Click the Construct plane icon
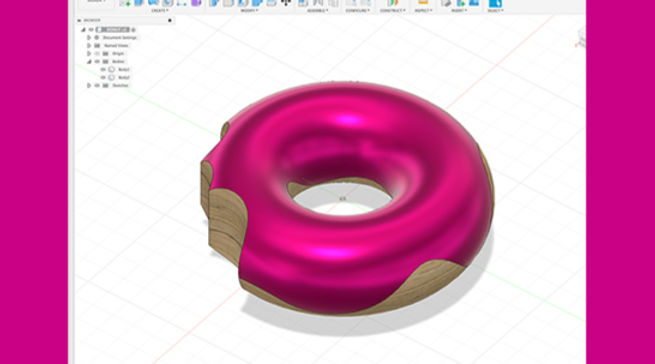 (x=392, y=3)
